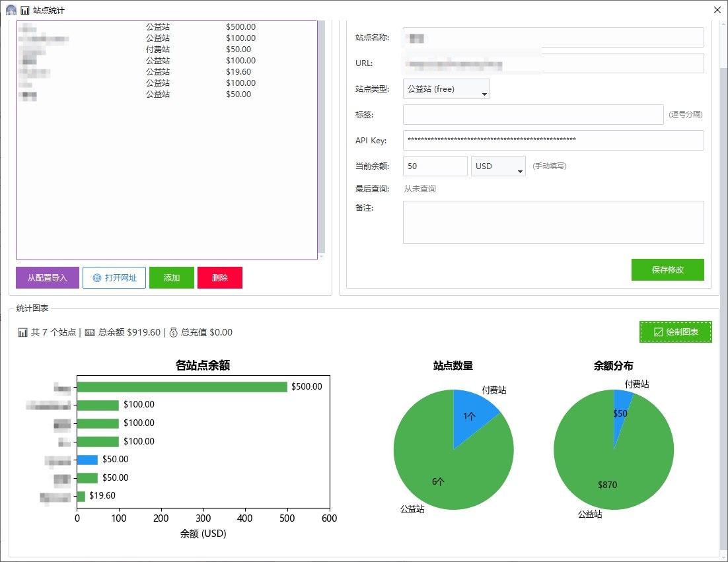
Task: Focus the 站点名称 input field
Action: [554, 38]
